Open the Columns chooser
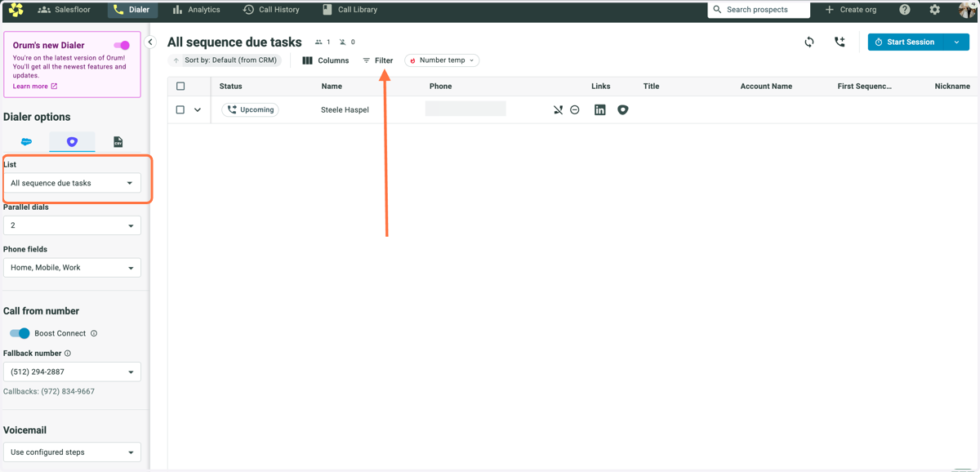The image size is (980, 472). 325,60
